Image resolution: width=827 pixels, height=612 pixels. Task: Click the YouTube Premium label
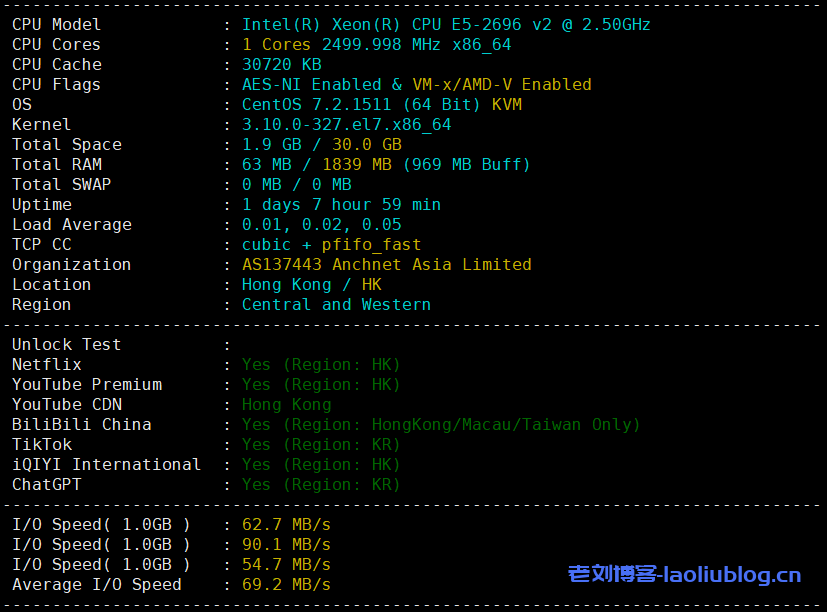coord(86,384)
